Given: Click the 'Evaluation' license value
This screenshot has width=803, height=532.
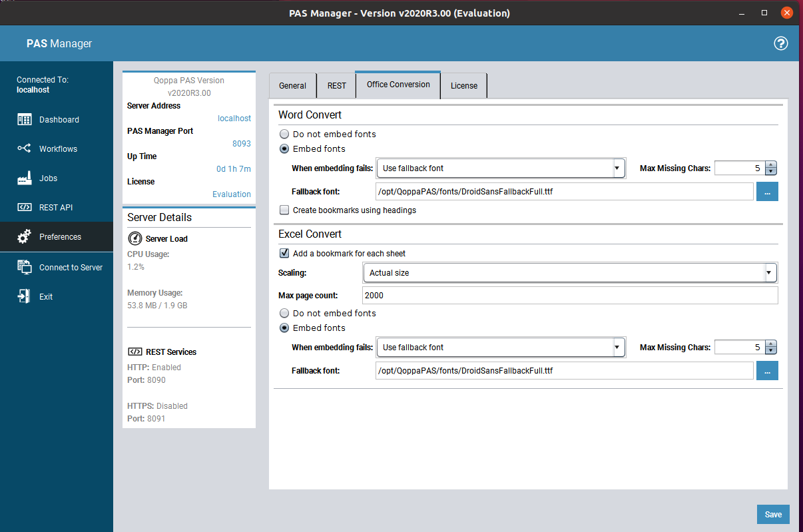Looking at the screenshot, I should point(232,194).
